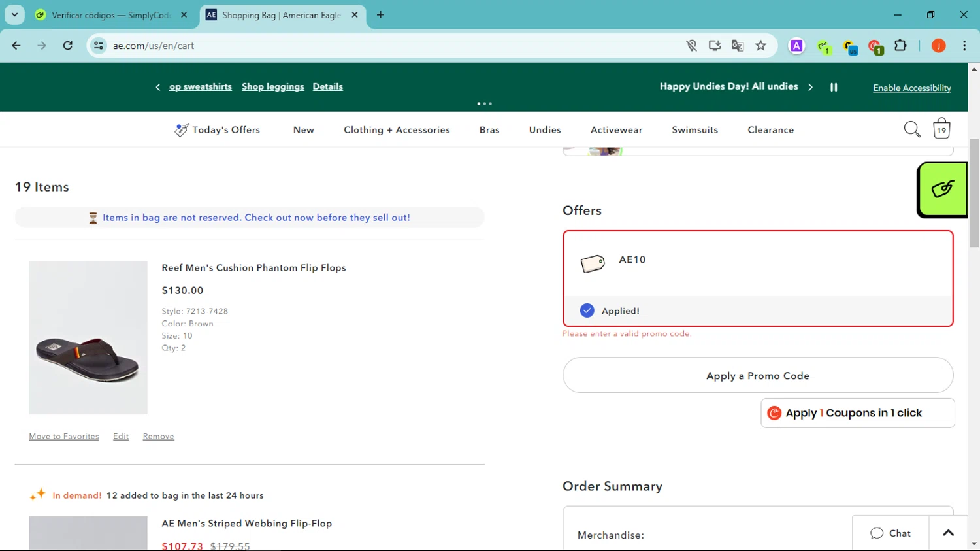
Task: Click the search magnifier icon
Action: [911, 129]
